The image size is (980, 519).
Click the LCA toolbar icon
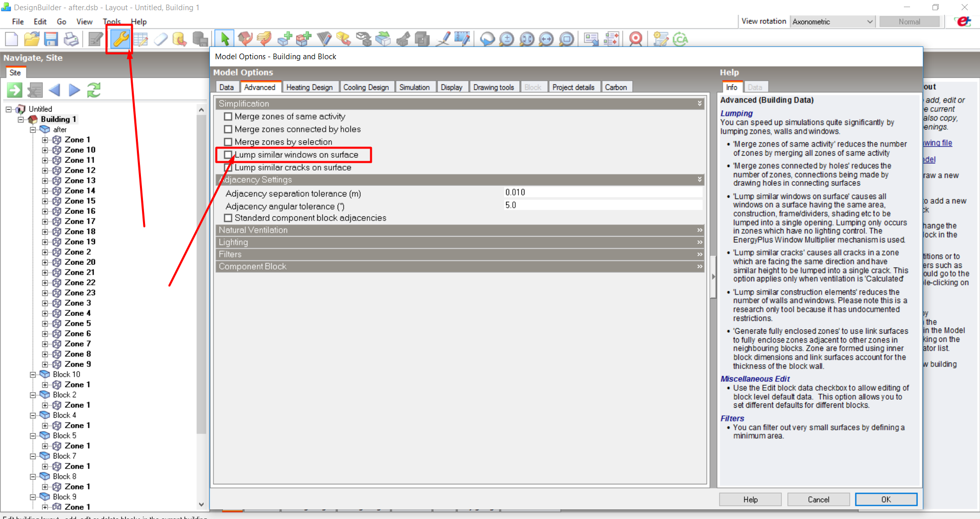pyautogui.click(x=681, y=39)
